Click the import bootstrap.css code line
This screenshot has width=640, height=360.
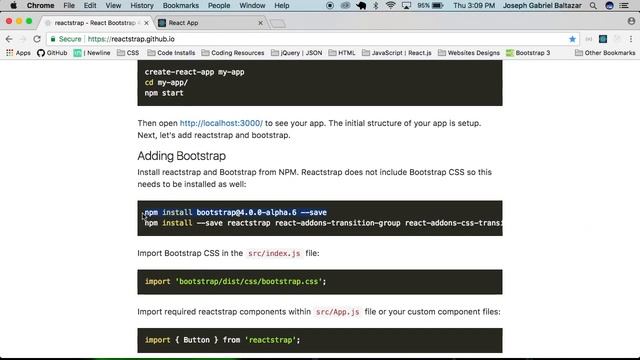coord(236,281)
